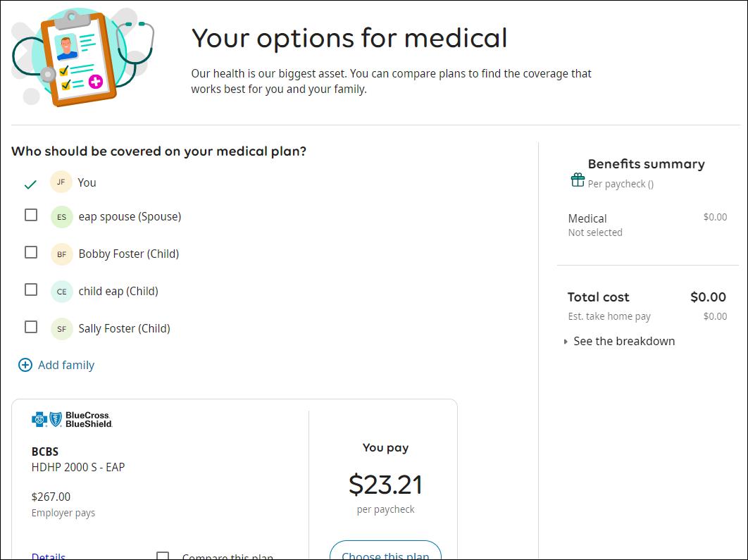Click the gift icon in Benefits summary
748x560 pixels.
[x=578, y=180]
